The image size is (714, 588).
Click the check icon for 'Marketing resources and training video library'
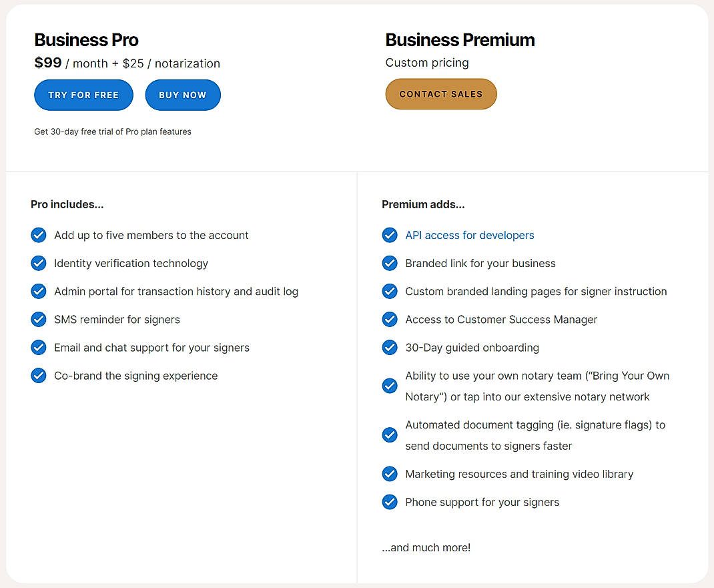click(x=390, y=474)
